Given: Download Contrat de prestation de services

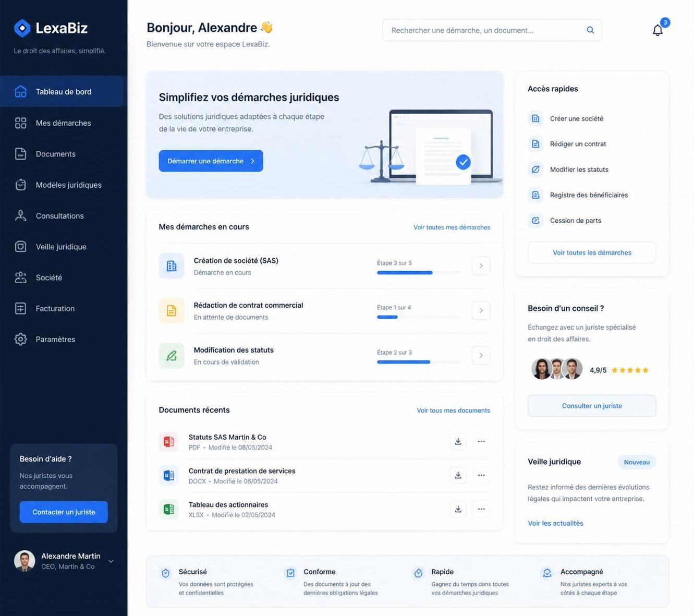Looking at the screenshot, I should (x=458, y=475).
